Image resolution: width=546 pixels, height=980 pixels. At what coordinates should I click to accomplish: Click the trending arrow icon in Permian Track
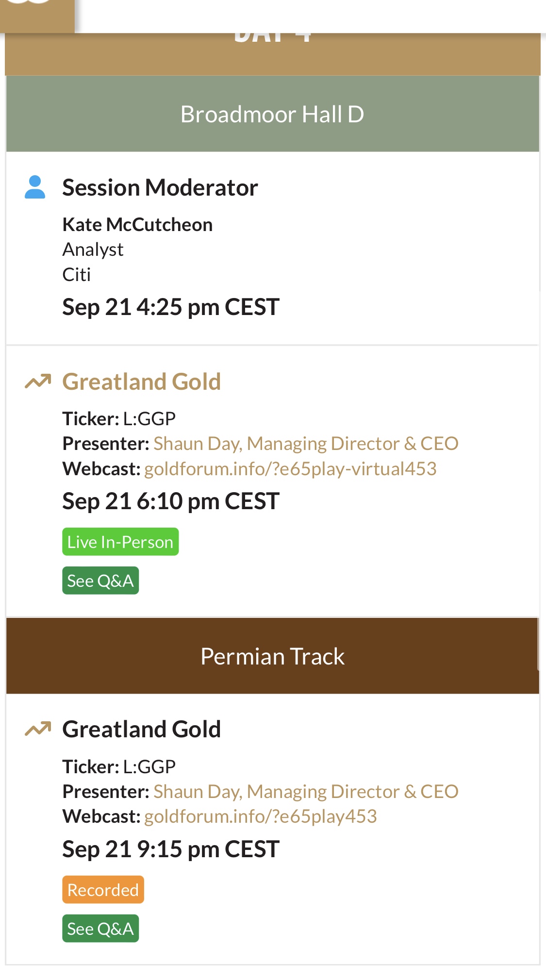[x=38, y=729]
